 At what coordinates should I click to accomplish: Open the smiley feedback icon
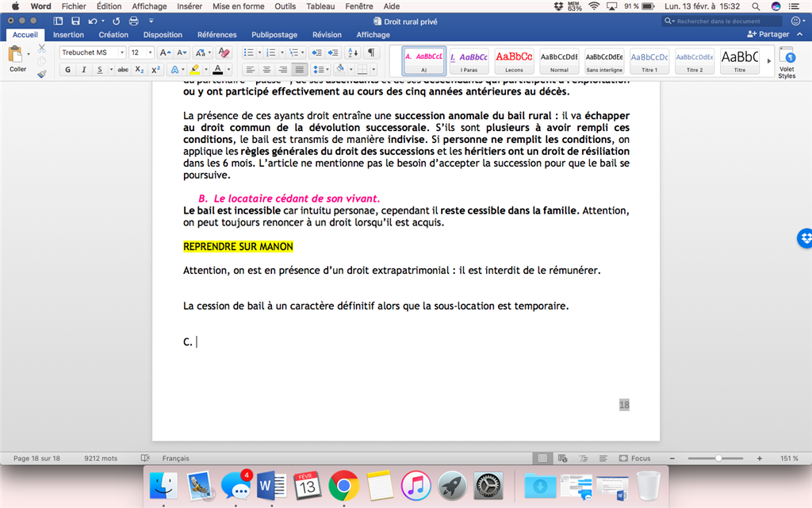(795, 21)
